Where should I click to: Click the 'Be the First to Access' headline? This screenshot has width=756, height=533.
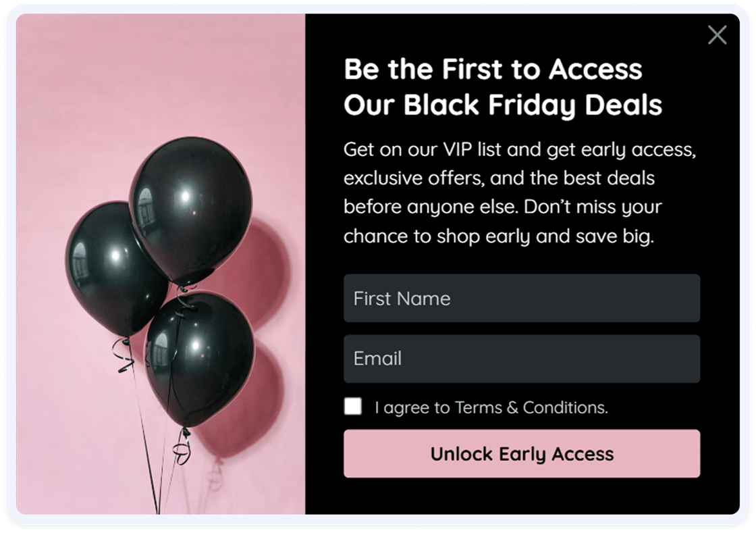(x=493, y=69)
